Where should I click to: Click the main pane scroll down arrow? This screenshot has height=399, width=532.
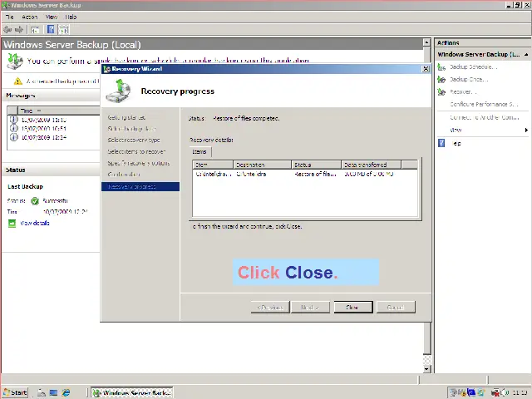426,369
